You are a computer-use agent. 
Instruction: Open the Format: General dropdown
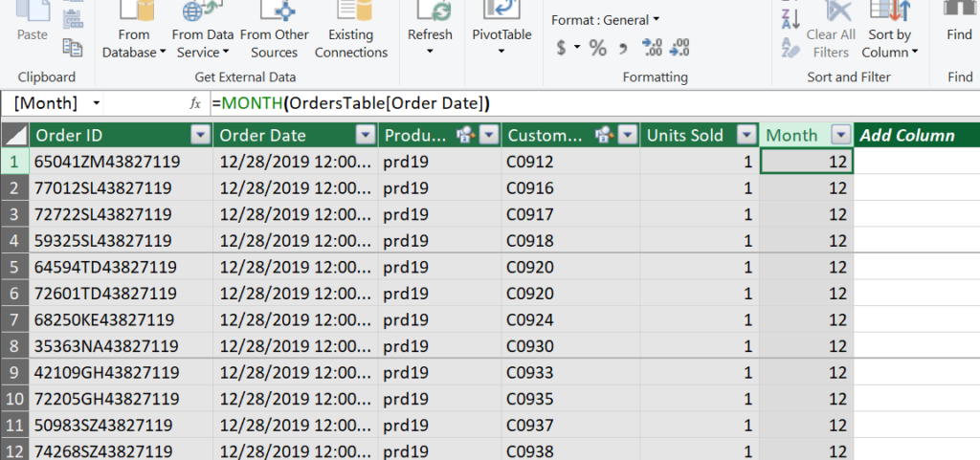[x=605, y=20]
